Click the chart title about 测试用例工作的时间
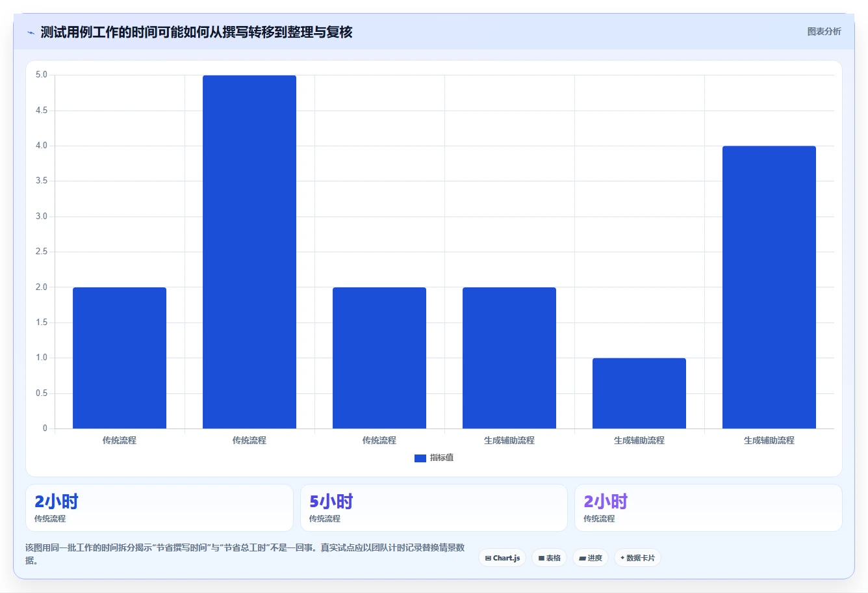Screen dimensions: 868x593 click(196, 32)
